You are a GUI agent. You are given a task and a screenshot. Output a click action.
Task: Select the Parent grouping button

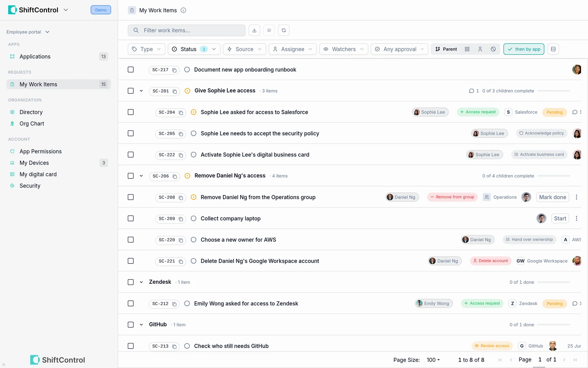[446, 49]
